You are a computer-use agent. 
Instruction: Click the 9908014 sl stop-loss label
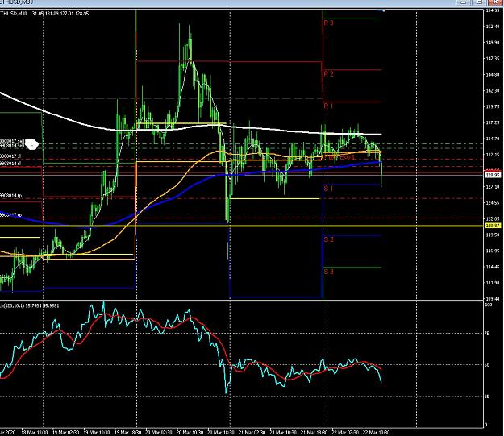click(10, 164)
